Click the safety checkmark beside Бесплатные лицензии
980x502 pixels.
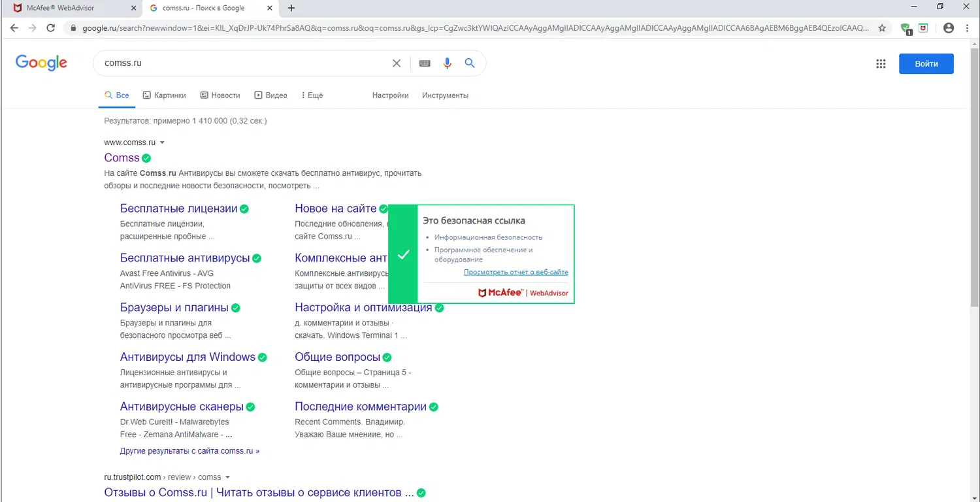click(x=244, y=209)
